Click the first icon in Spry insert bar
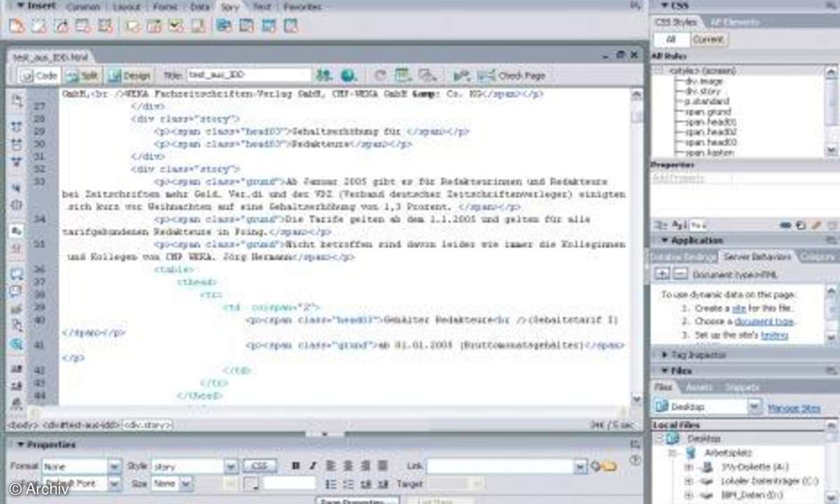This screenshot has height=504, width=840. coord(16,27)
